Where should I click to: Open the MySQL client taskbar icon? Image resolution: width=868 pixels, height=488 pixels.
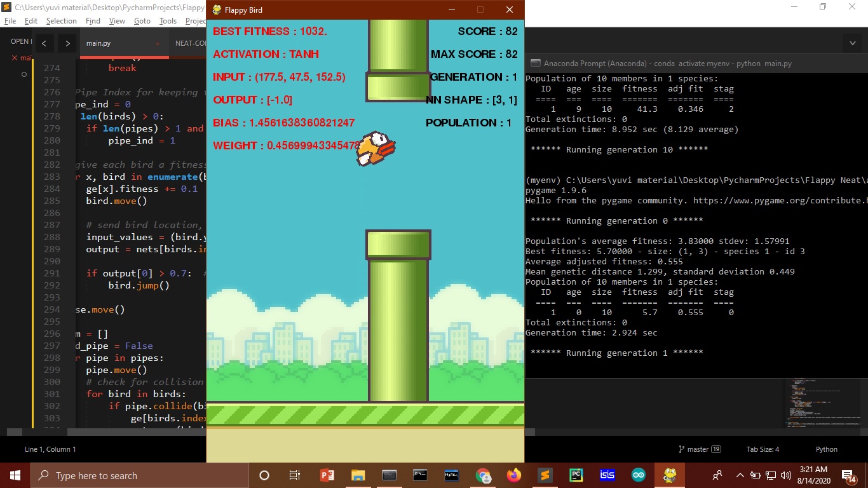[x=452, y=475]
